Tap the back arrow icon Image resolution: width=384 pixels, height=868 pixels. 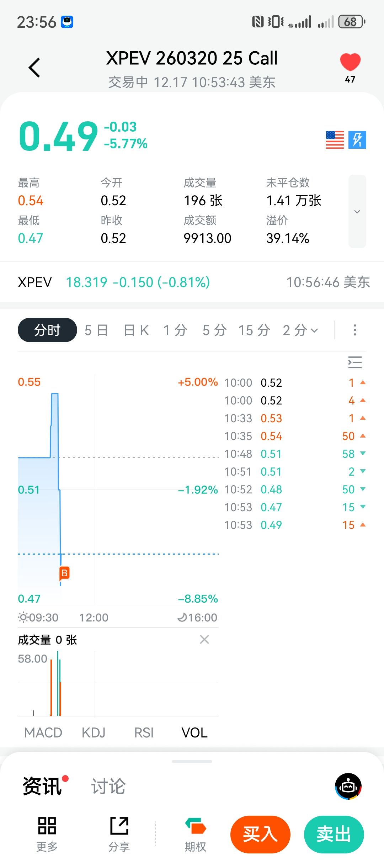pyautogui.click(x=34, y=68)
